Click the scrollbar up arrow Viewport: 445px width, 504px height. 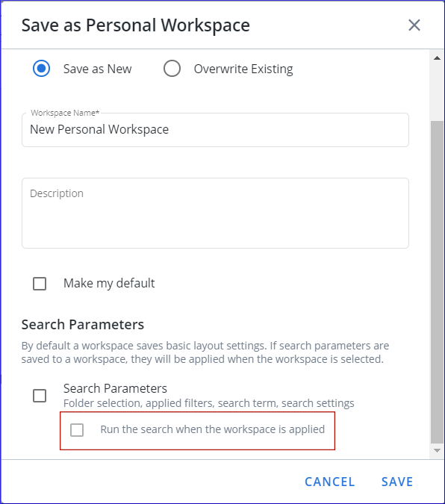[437, 58]
